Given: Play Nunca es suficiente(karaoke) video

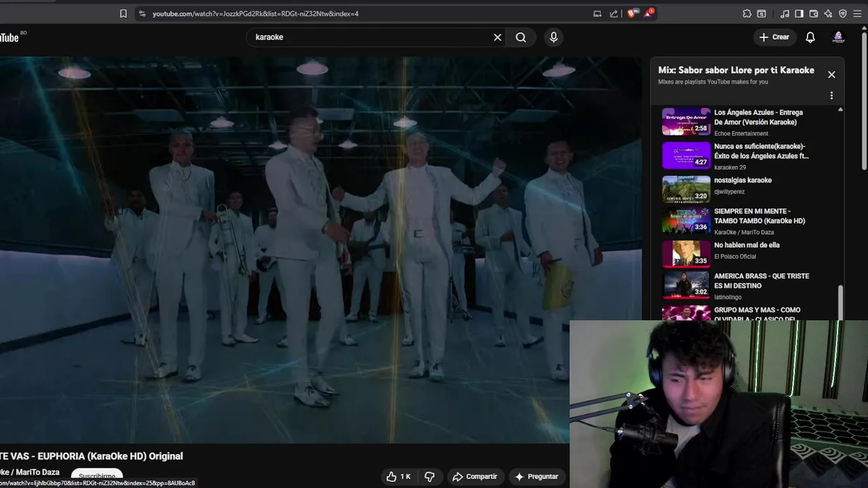Looking at the screenshot, I should click(x=761, y=151).
